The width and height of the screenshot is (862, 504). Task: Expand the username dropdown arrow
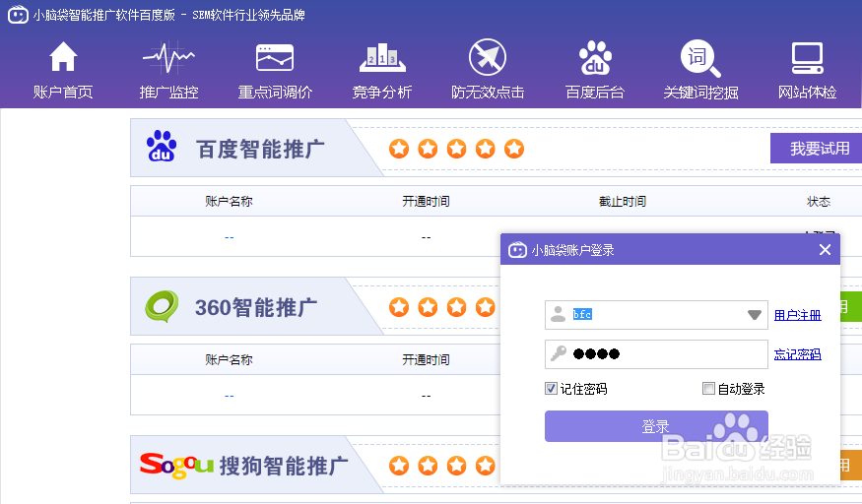click(755, 315)
